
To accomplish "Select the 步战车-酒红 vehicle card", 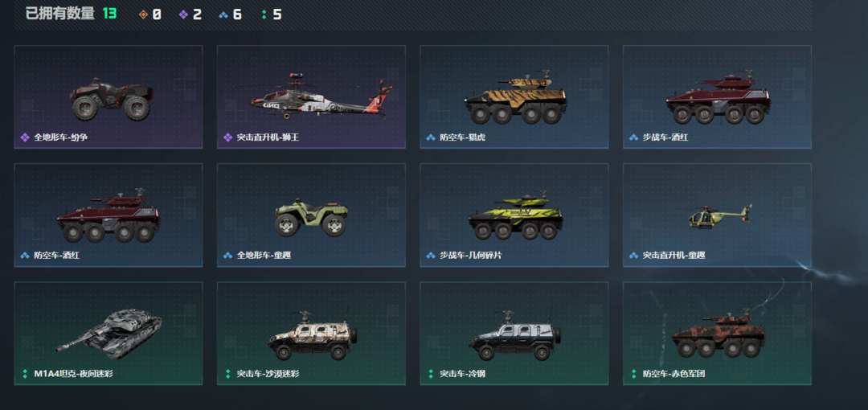I will point(717,97).
